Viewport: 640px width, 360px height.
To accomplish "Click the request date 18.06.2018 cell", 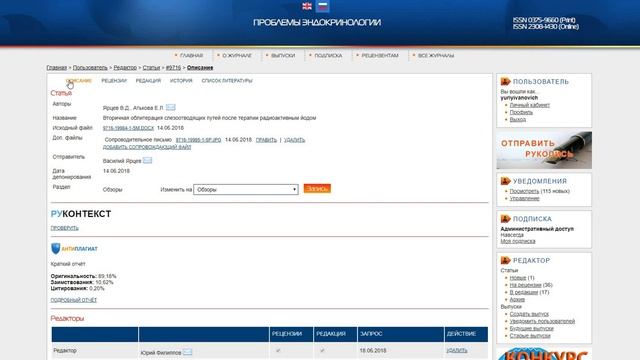I will (373, 351).
